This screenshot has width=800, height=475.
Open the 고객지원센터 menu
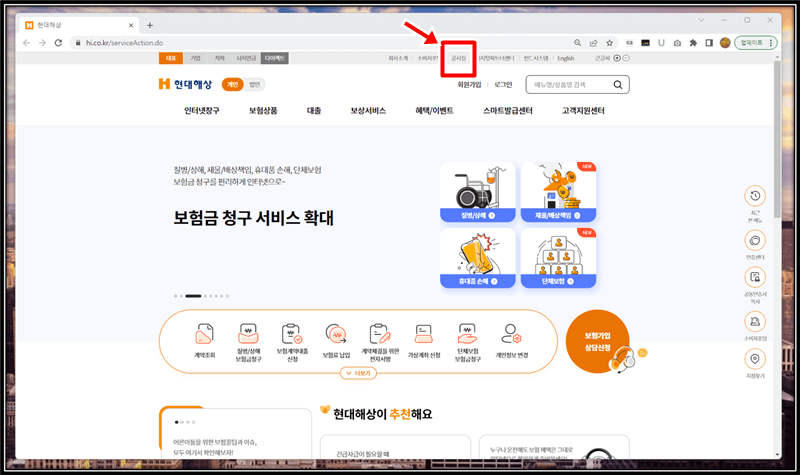coord(583,111)
